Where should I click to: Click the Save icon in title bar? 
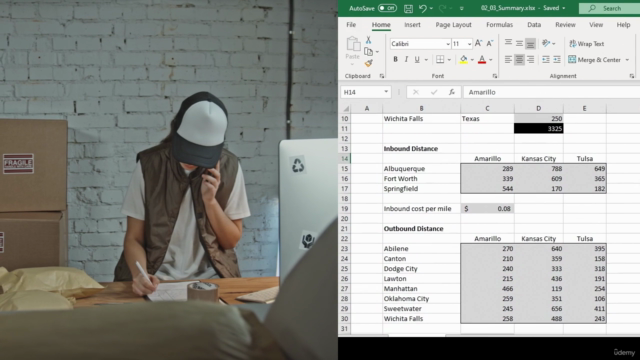coord(408,8)
